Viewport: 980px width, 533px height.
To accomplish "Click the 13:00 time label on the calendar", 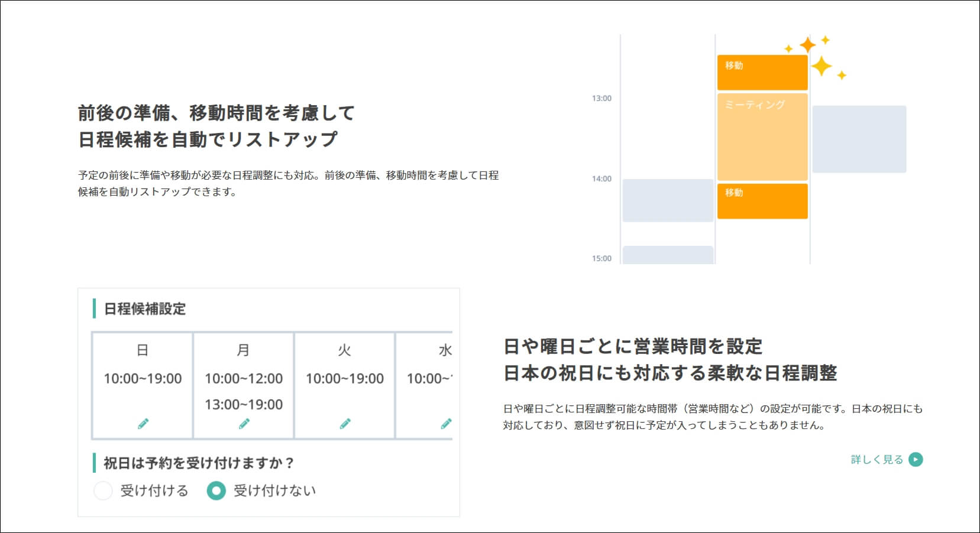I will tap(601, 99).
